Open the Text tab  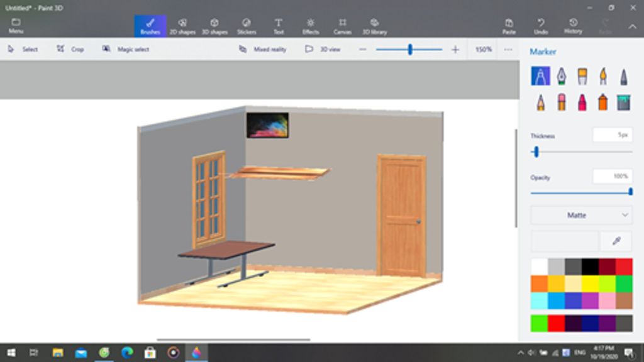coord(279,26)
